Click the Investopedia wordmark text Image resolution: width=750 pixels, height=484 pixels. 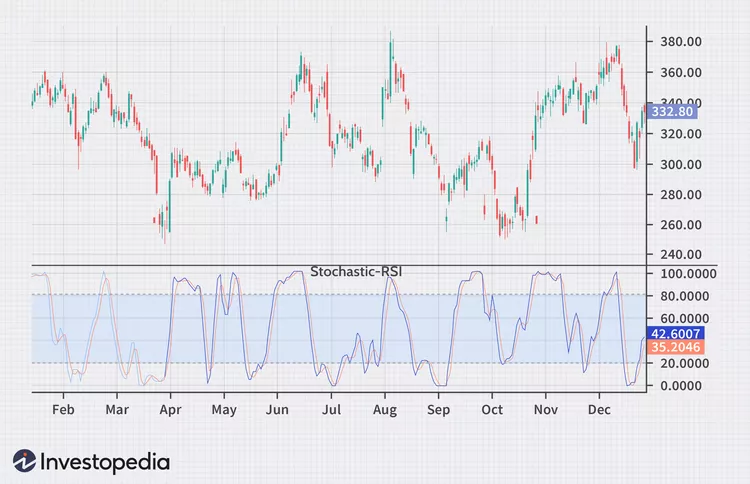105,462
